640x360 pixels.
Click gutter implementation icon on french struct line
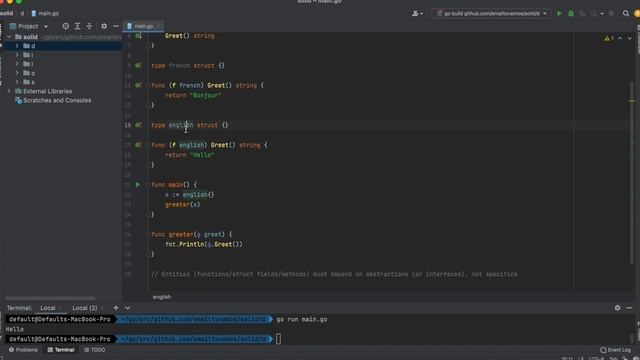[138, 66]
